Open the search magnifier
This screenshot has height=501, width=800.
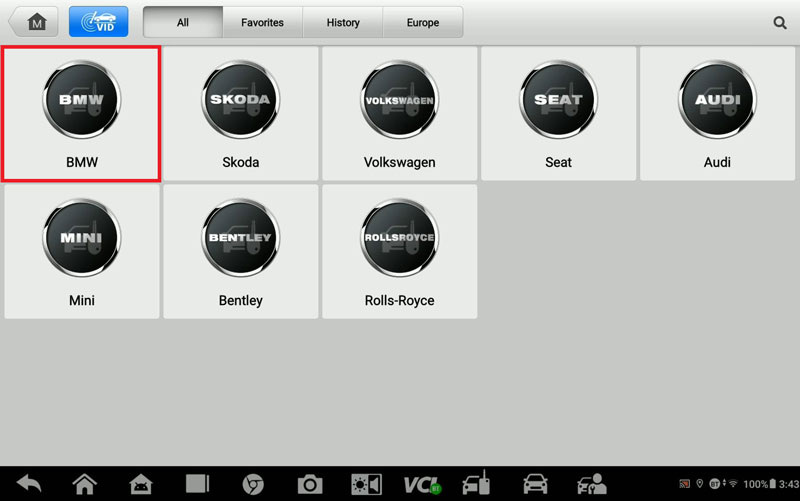[x=780, y=22]
